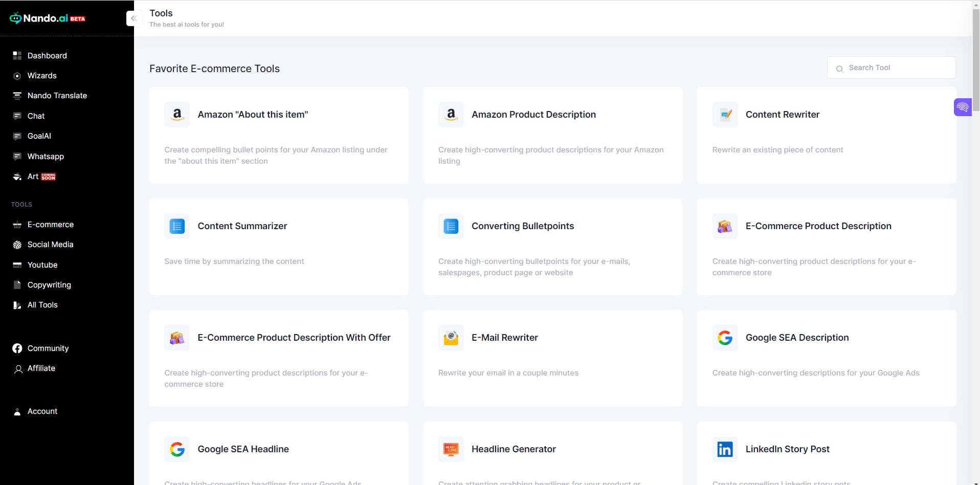Click inside the Search Tool field

point(891,67)
